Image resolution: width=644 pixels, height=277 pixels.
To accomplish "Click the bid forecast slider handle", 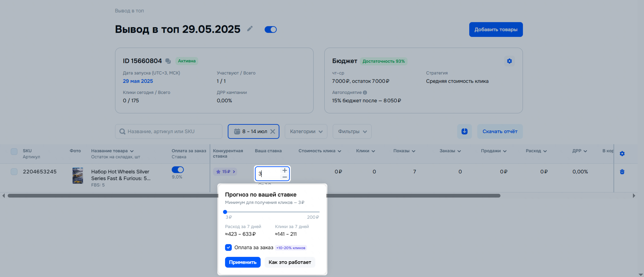I will tap(225, 212).
